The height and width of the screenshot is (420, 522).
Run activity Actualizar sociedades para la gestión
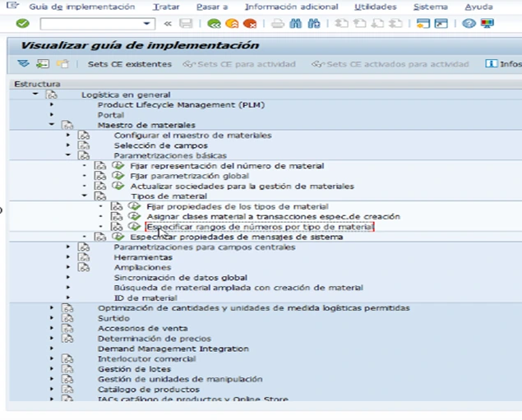(x=118, y=186)
